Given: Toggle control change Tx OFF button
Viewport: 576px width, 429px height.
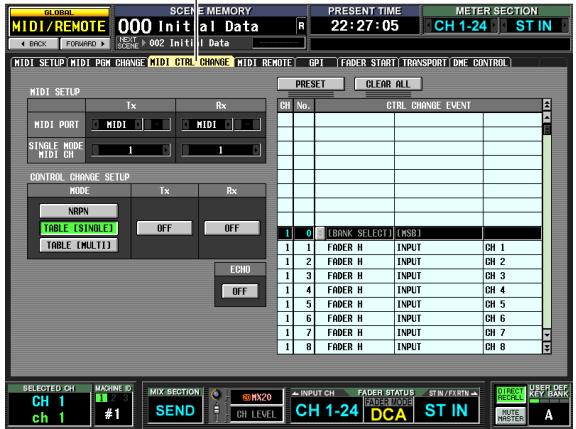Looking at the screenshot, I should click(x=164, y=228).
